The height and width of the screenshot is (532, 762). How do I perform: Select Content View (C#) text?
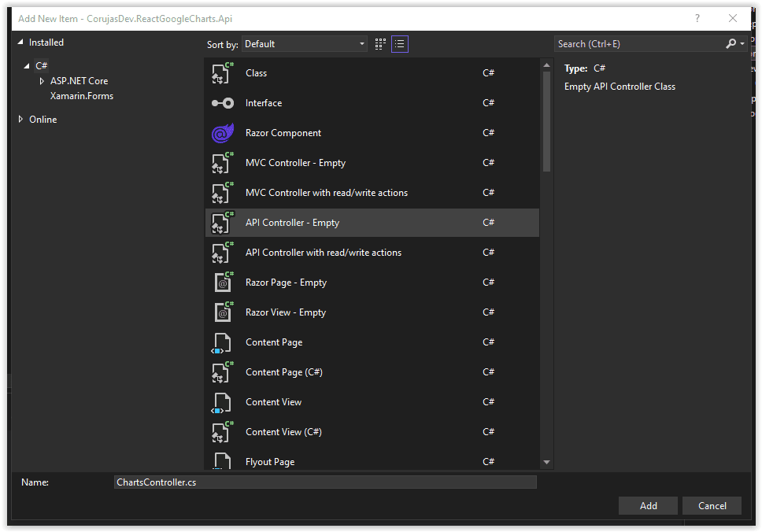click(x=284, y=432)
